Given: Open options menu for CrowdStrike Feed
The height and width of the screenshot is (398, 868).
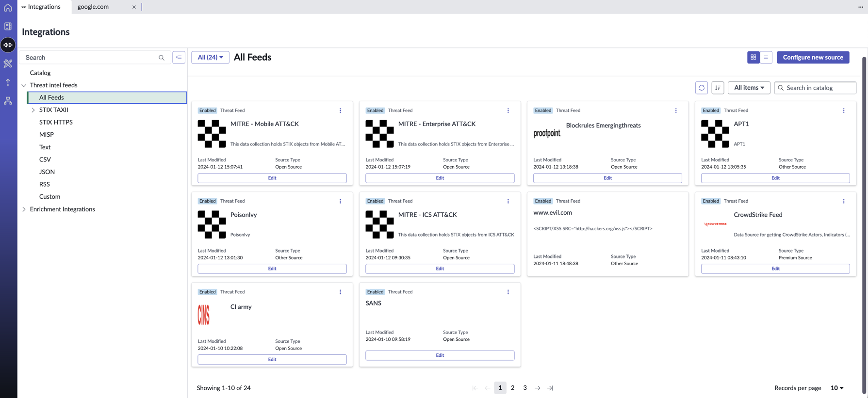Looking at the screenshot, I should [844, 201].
